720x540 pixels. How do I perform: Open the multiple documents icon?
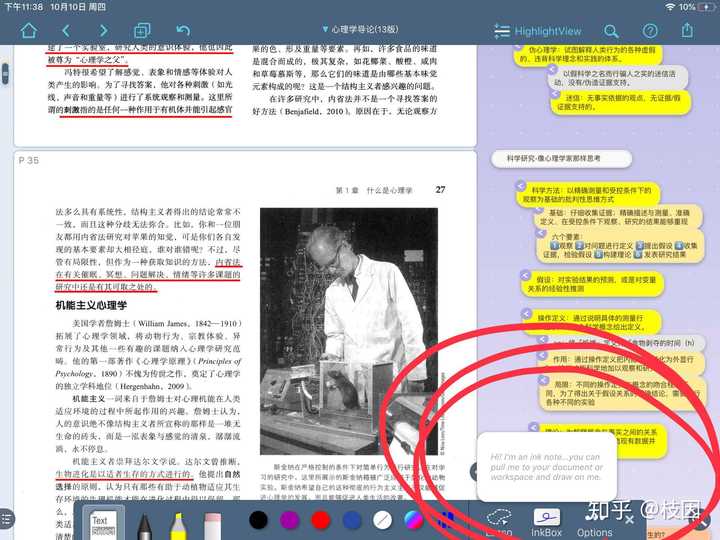pos(142,31)
